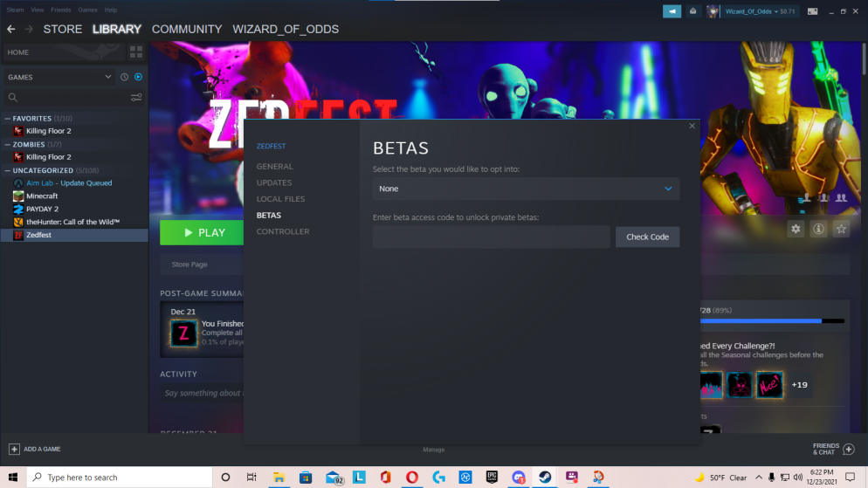Viewport: 868px width, 488px height.
Task: Collapse the Zombies category
Action: 8,144
